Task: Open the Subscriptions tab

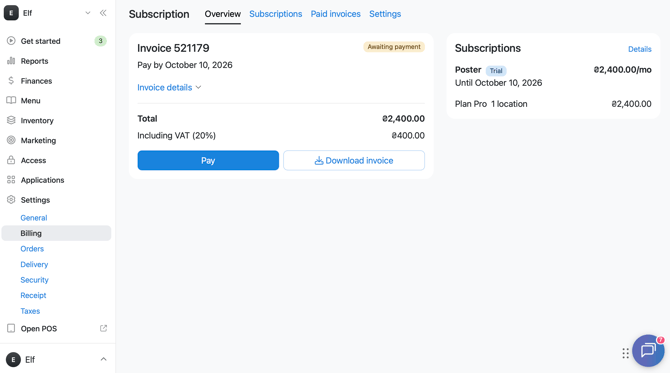Action: [276, 14]
